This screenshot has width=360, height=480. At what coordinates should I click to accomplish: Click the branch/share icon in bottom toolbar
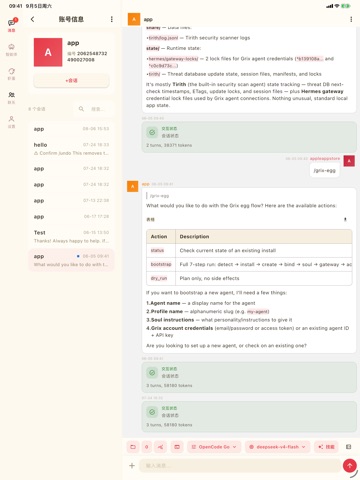click(160, 447)
